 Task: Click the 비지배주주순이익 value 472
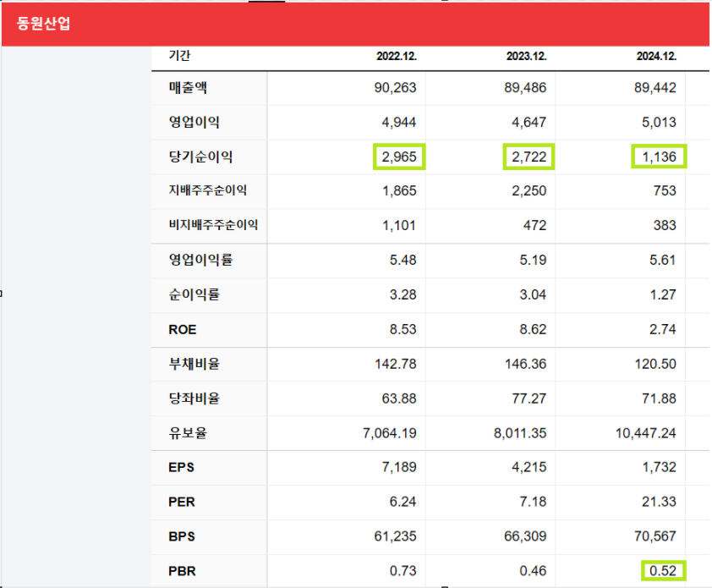[534, 225]
